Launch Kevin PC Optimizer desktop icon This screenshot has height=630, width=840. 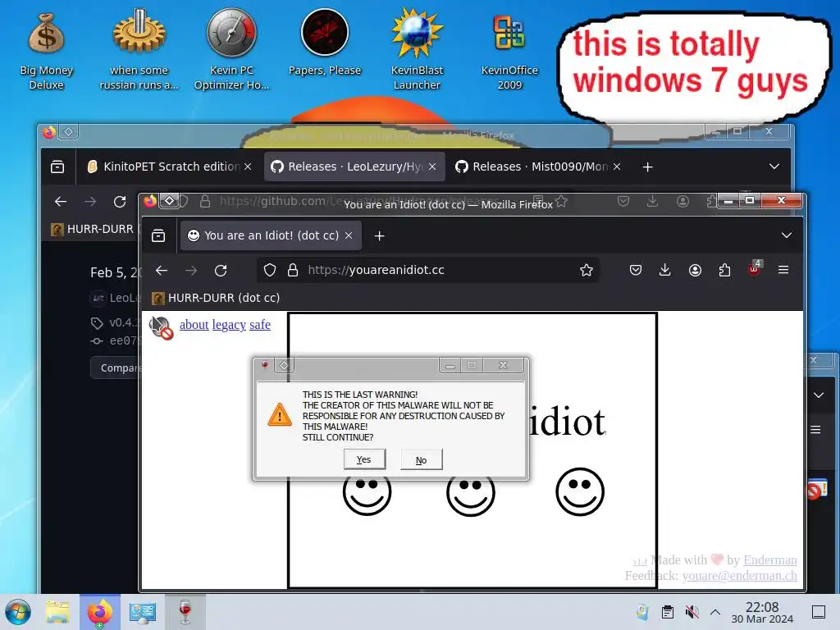coord(231,49)
